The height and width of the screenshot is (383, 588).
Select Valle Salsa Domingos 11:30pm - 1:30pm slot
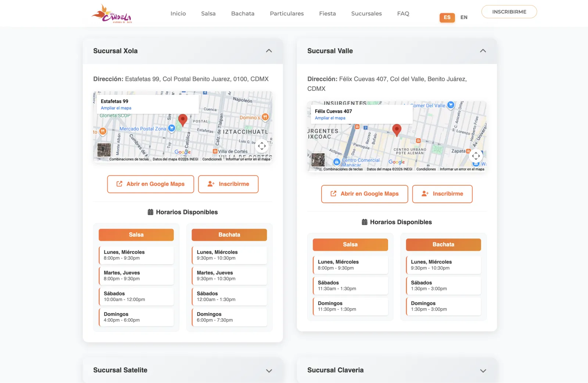[x=350, y=306]
